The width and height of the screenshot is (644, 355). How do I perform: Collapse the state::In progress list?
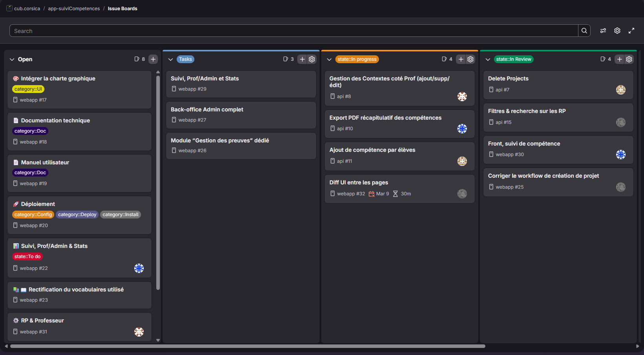[329, 60]
